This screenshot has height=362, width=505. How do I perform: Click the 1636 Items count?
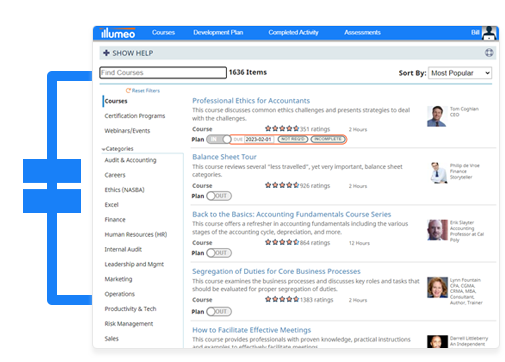(248, 72)
